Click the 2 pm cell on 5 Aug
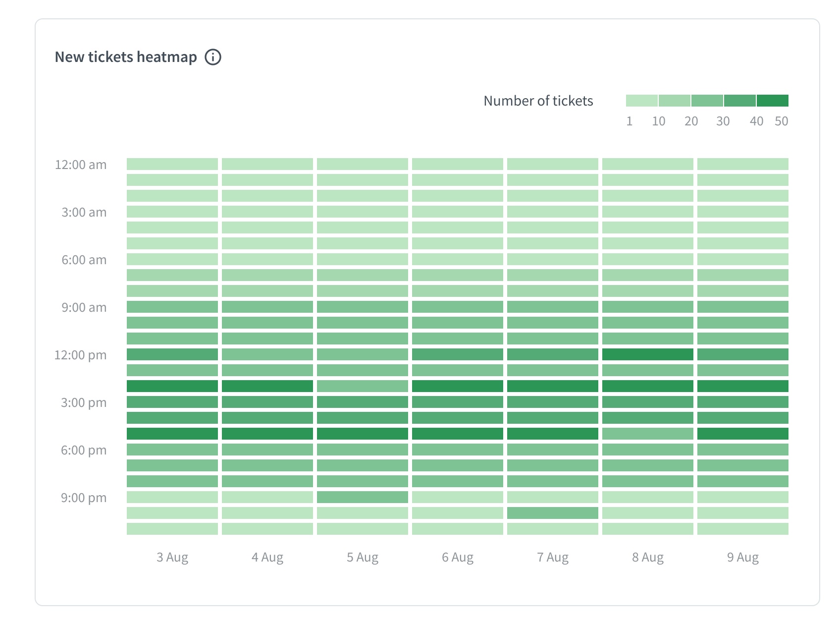This screenshot has height=623, width=840. click(x=362, y=386)
